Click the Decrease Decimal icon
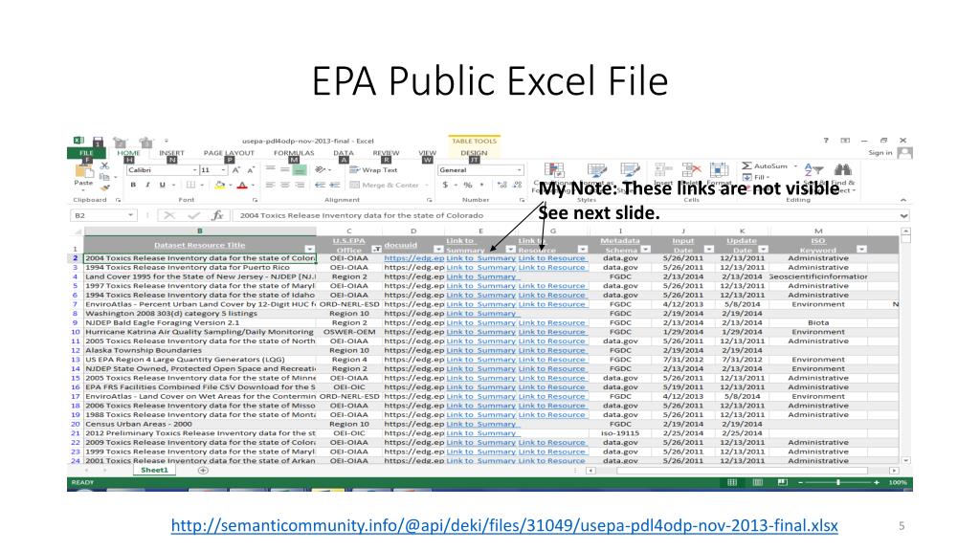The height and width of the screenshot is (551, 980). click(518, 185)
